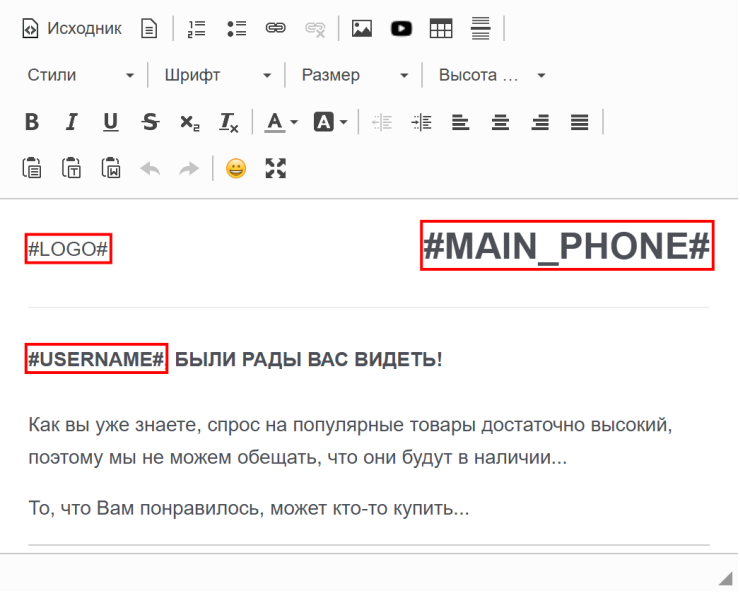Screen dimensions: 740x593
Task: Open the Шрифт font dropdown
Action: [218, 75]
